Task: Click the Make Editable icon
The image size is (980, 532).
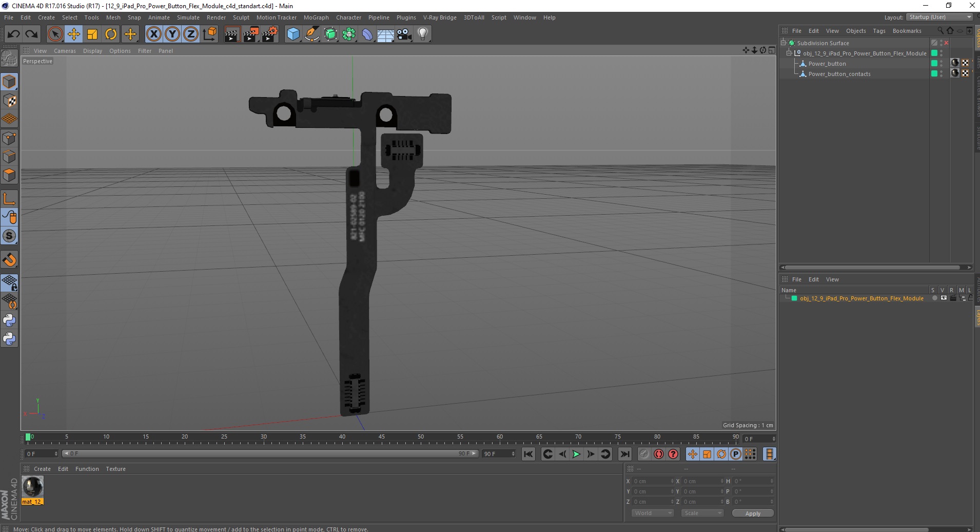Action: tap(9, 59)
